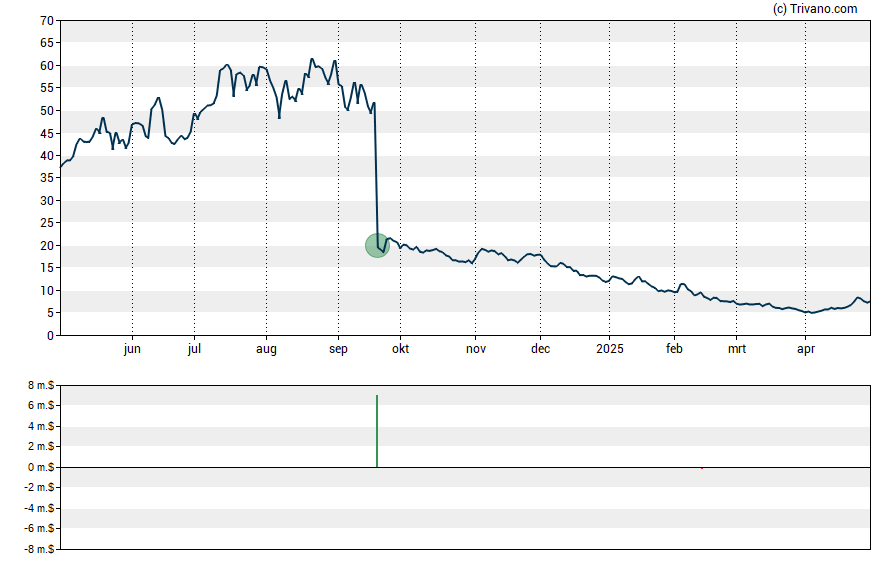Screen dimensions: 888x565
Task: Click the 30 value on the price axis
Action: [x=47, y=200]
